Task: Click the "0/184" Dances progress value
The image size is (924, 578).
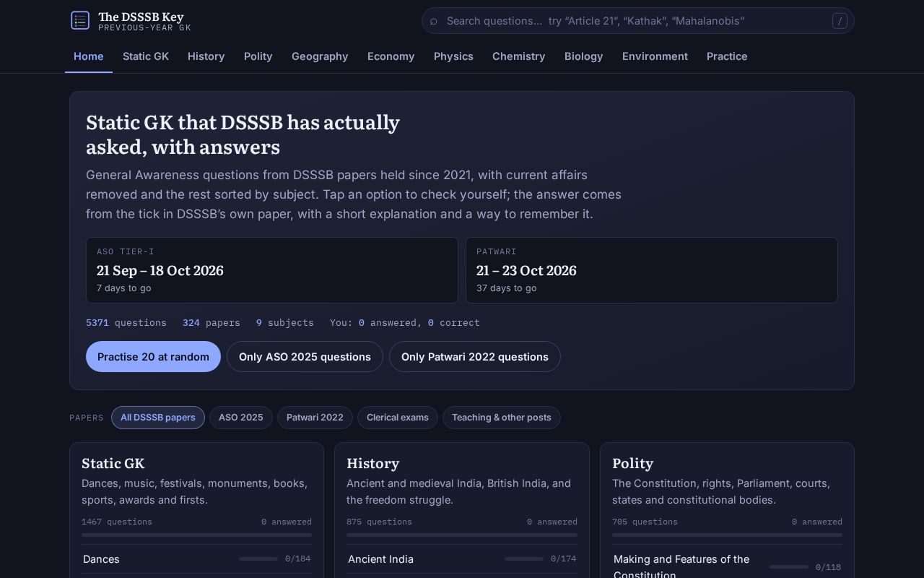Action: tap(297, 559)
